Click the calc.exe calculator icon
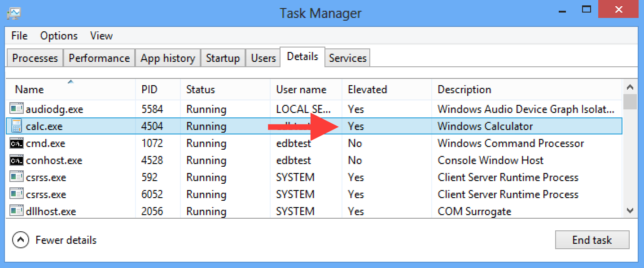644x268 pixels. coord(17,126)
